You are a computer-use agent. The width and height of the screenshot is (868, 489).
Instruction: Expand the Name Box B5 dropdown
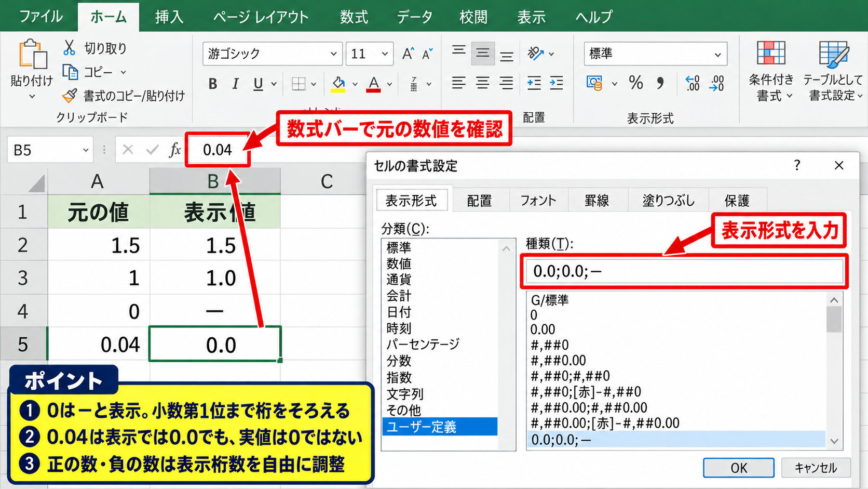click(86, 150)
